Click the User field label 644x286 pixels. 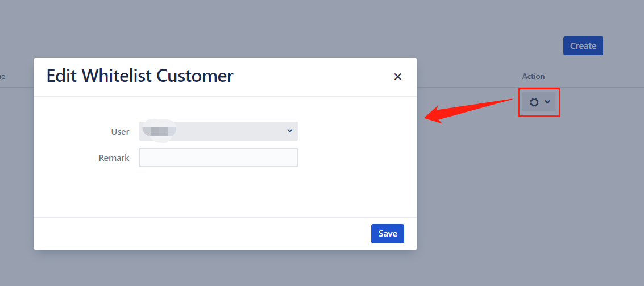[x=120, y=131]
